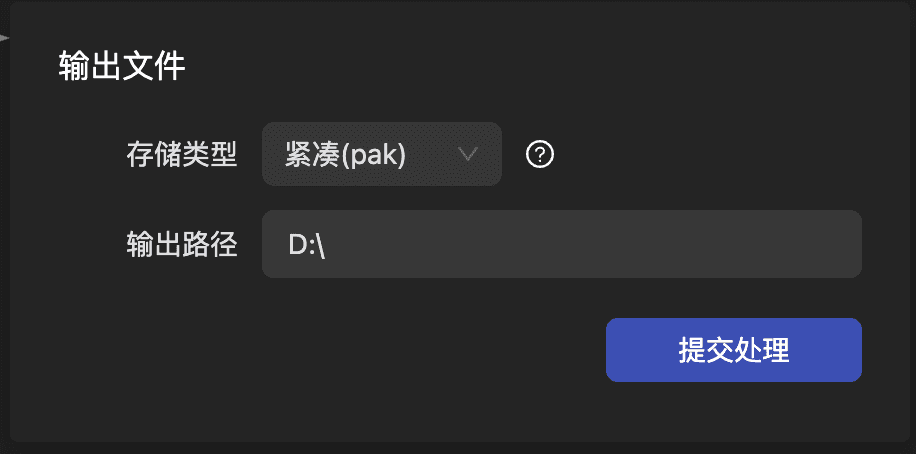Click the 输出文件 section heading
Image resolution: width=916 pixels, height=454 pixels.
(x=122, y=67)
